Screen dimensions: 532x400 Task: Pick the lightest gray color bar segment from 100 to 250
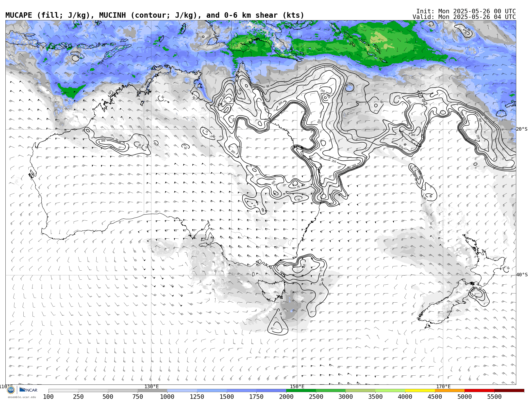(x=63, y=391)
